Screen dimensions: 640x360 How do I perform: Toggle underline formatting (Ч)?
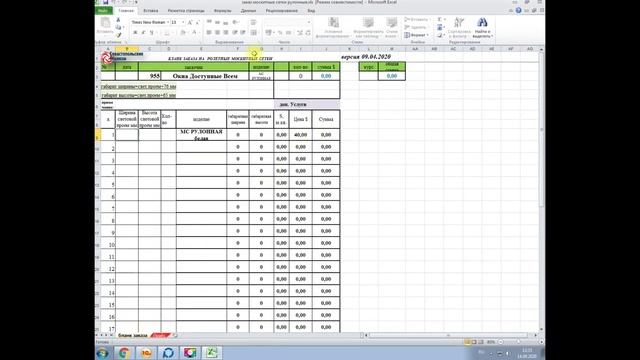pos(151,33)
